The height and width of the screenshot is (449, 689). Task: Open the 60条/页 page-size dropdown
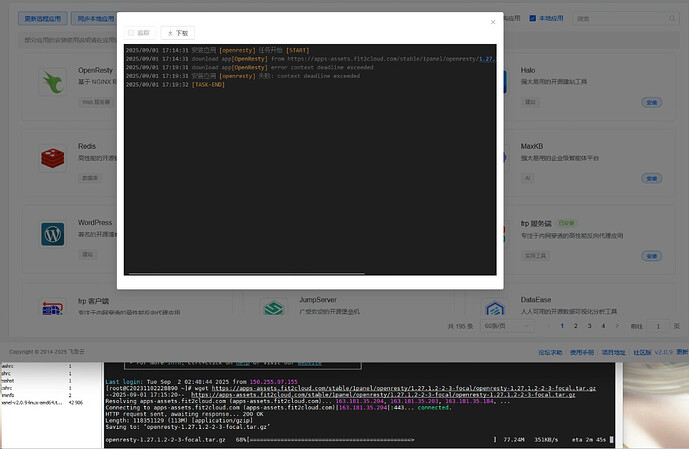pyautogui.click(x=507, y=326)
